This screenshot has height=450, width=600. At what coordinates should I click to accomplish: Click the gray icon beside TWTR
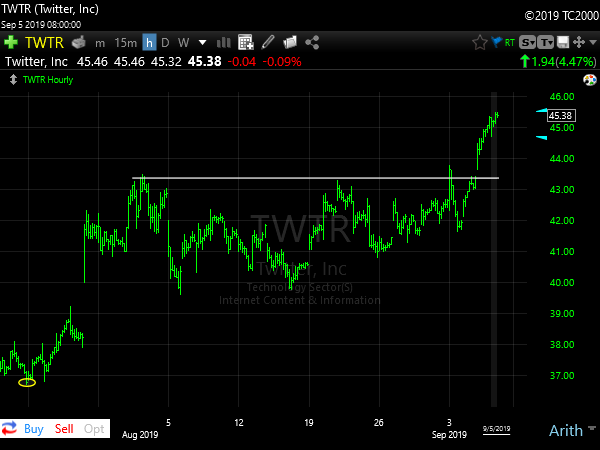[x=79, y=42]
